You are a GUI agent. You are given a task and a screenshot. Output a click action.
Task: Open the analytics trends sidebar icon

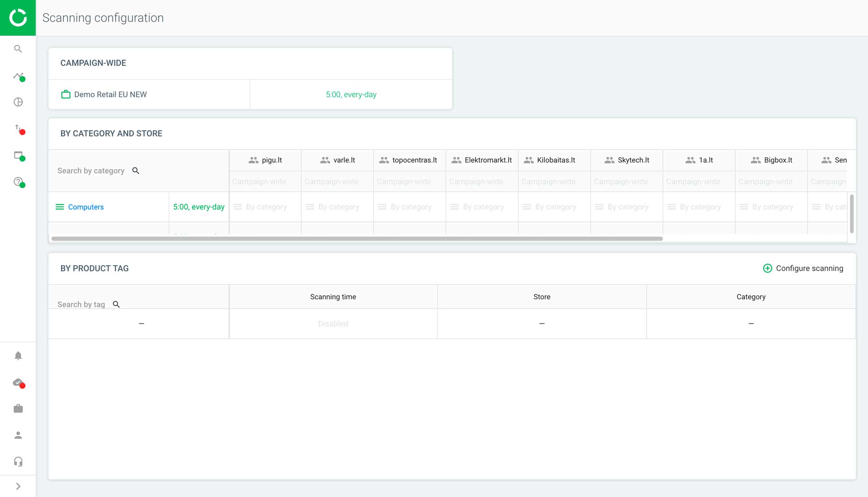coord(18,78)
